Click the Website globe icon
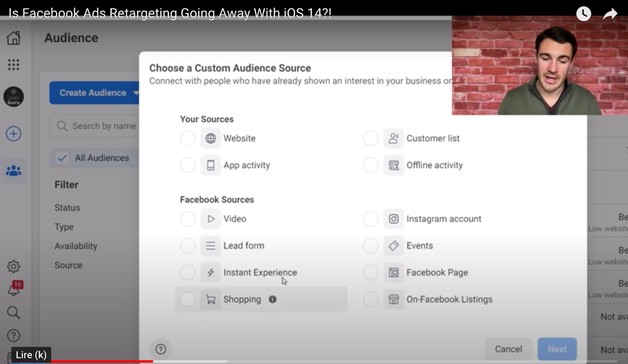 point(211,138)
